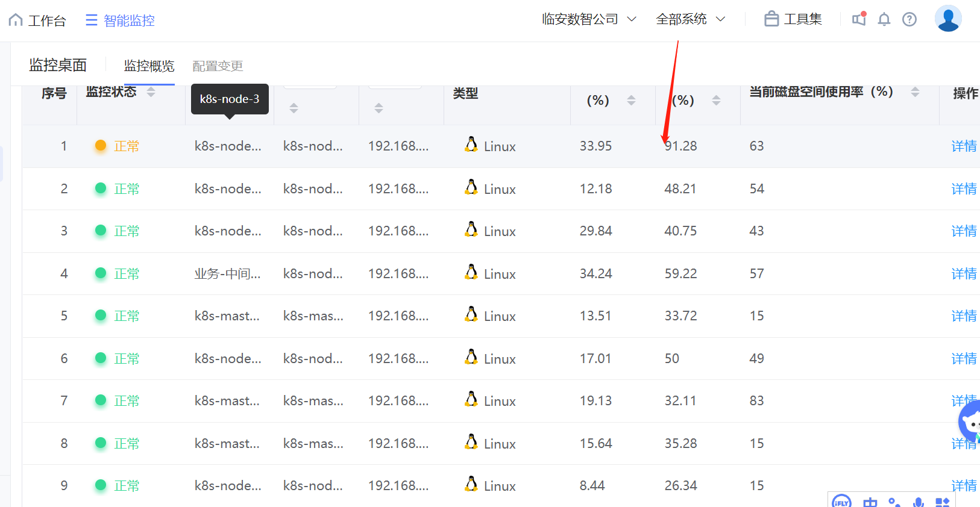Go to 工作台 label
This screenshot has width=980, height=507.
pyautogui.click(x=47, y=20)
